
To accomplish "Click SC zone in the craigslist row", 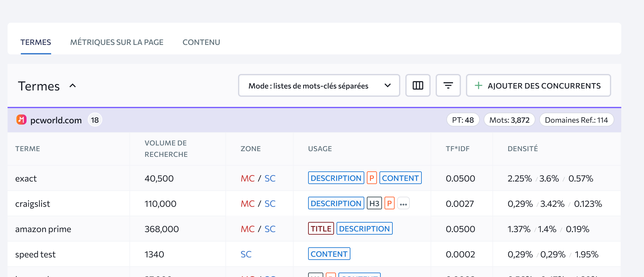I will pyautogui.click(x=270, y=204).
